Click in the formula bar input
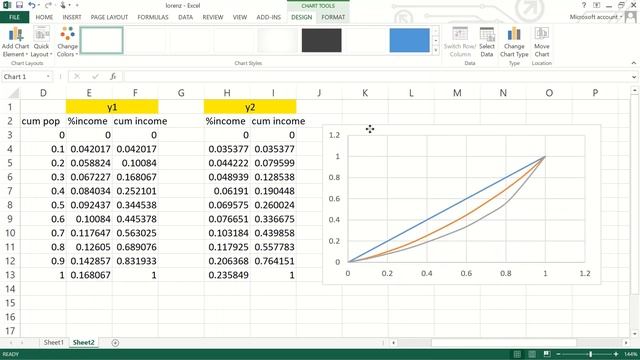Viewport: 640px width, 360px height. coord(378,76)
